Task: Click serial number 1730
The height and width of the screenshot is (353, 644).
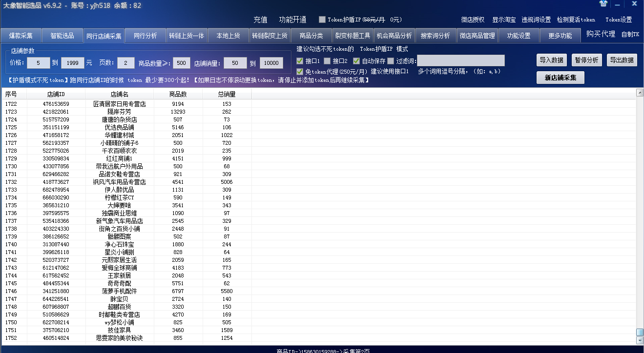Action: click(x=11, y=166)
